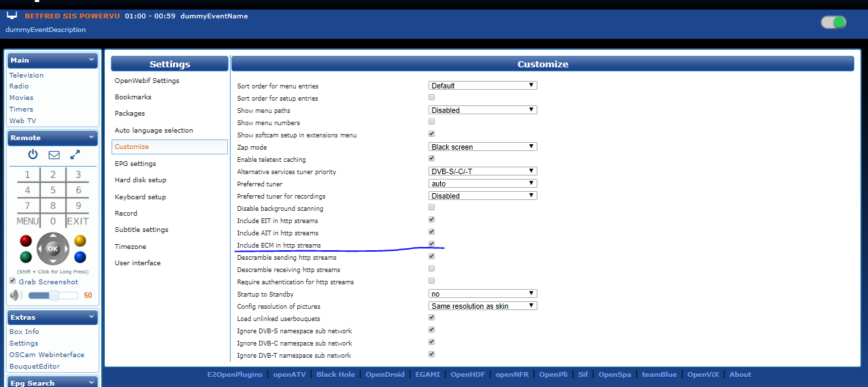
Task: Open Box Info in Extras
Action: (24, 331)
